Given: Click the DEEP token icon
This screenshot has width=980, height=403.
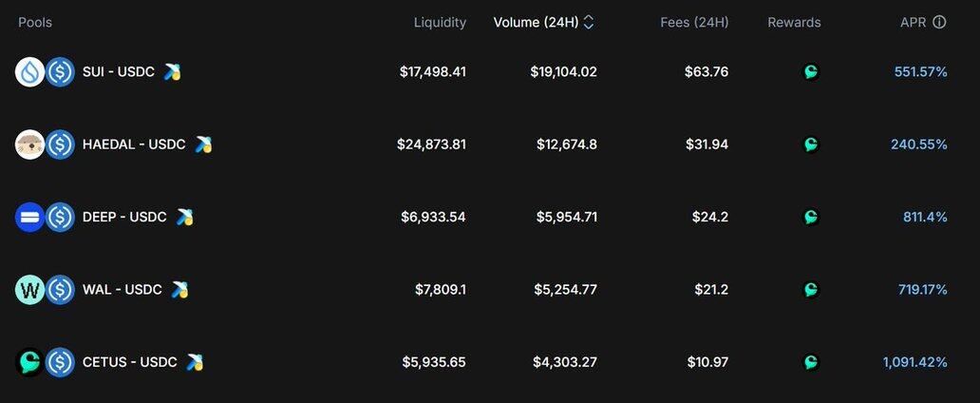Looking at the screenshot, I should 29,217.
